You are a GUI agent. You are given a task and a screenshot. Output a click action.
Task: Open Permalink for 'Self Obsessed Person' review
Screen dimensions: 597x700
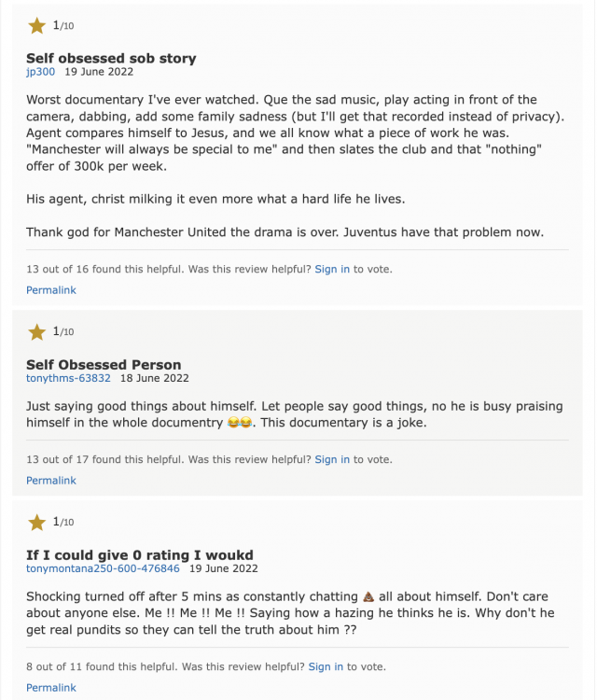(x=51, y=481)
